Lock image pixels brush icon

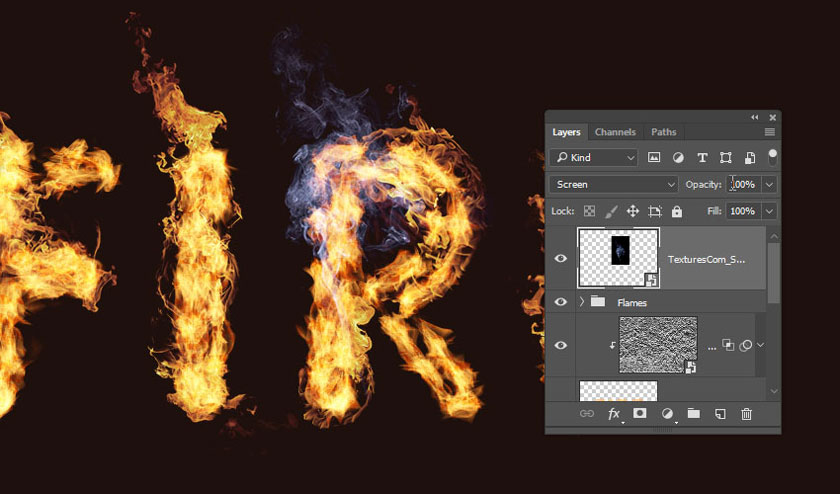611,211
